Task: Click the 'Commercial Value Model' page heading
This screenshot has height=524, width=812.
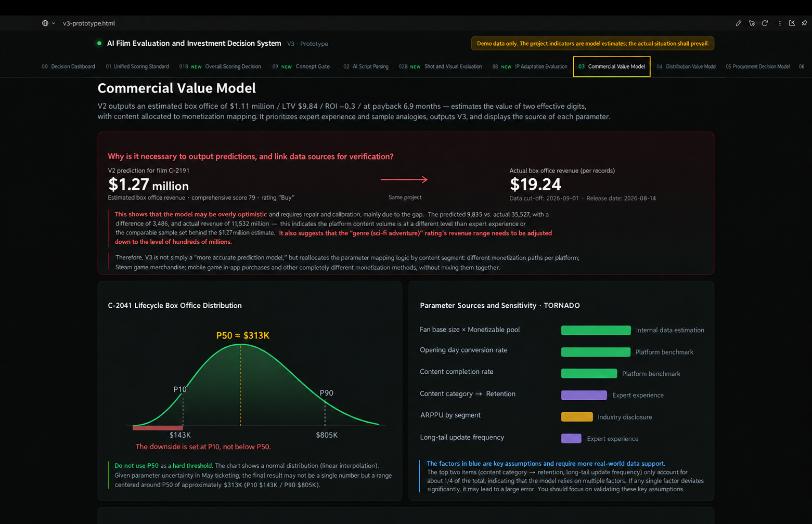Action: tap(177, 88)
